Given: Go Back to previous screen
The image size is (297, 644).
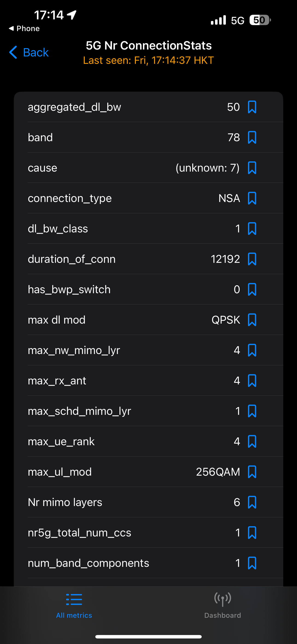Looking at the screenshot, I should (29, 53).
